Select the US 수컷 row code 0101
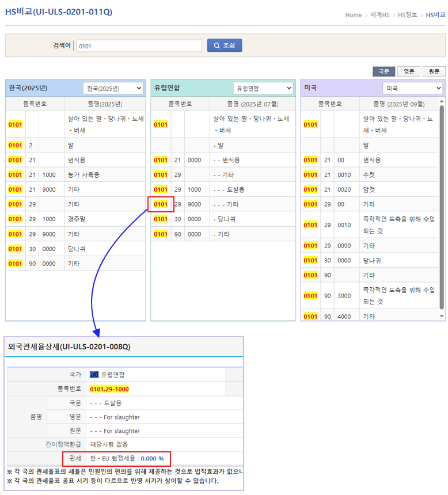The image size is (448, 495). pyautogui.click(x=310, y=175)
